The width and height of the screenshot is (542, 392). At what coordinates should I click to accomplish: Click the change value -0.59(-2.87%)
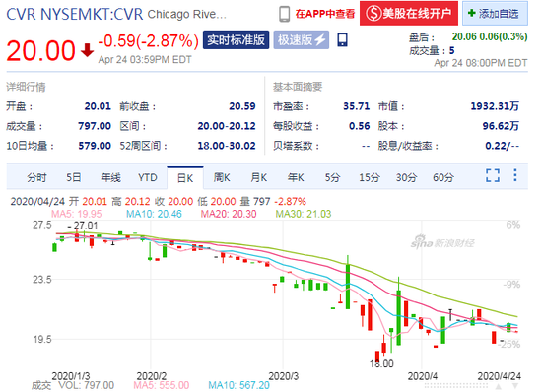click(149, 41)
